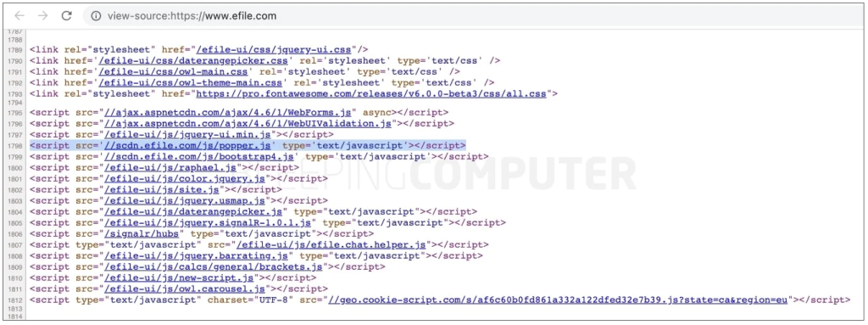This screenshot has width=868, height=325.
Task: Open the /efile-ui/js/daterangepicker.js link
Action: (x=194, y=212)
